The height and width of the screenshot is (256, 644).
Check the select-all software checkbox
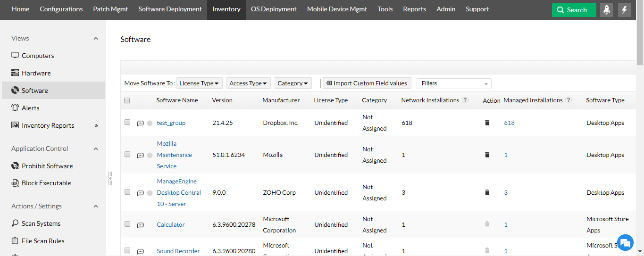click(127, 100)
